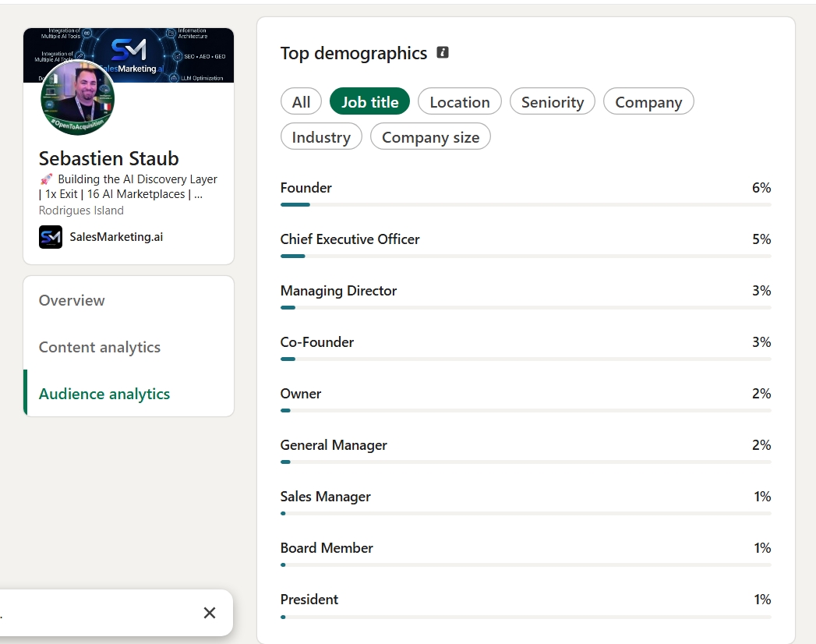The width and height of the screenshot is (816, 644).
Task: Select the Job title filter pill
Action: pyautogui.click(x=369, y=101)
